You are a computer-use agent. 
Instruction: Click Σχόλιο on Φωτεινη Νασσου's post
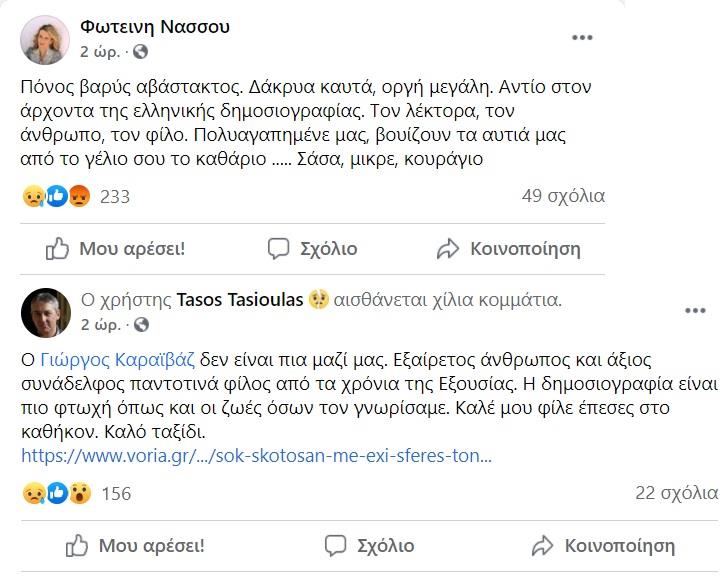[312, 248]
